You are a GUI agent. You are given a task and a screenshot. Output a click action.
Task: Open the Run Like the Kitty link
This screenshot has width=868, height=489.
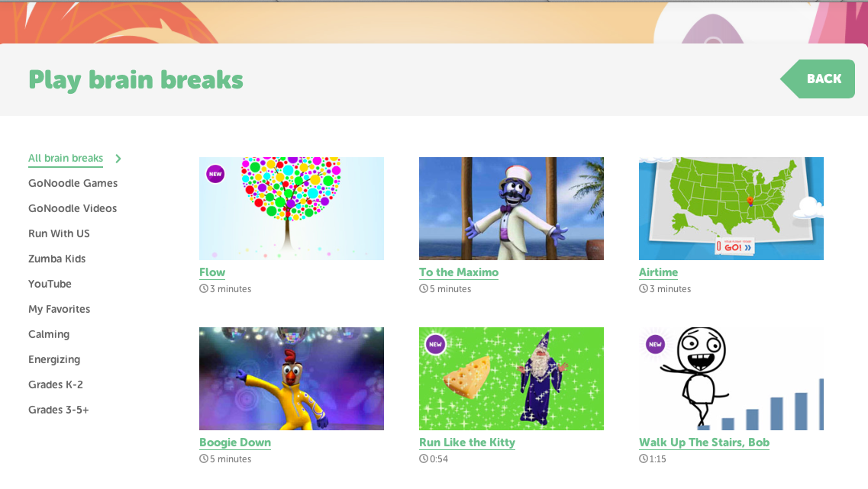coord(467,442)
